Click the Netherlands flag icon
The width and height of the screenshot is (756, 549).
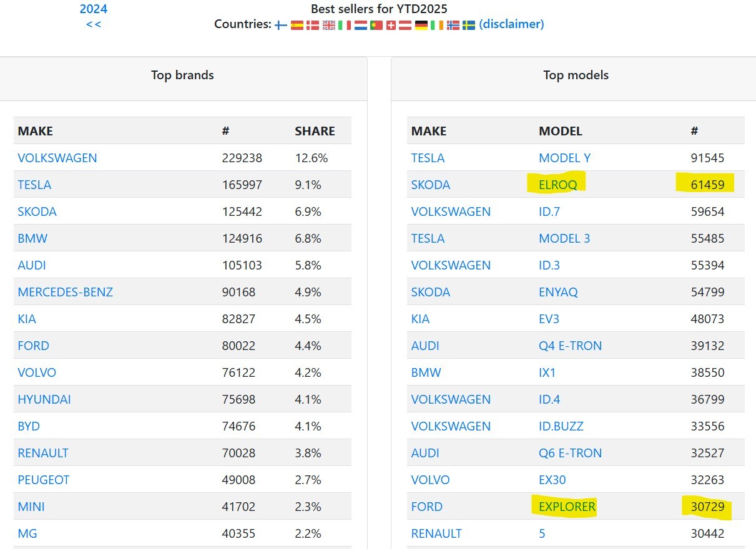360,25
